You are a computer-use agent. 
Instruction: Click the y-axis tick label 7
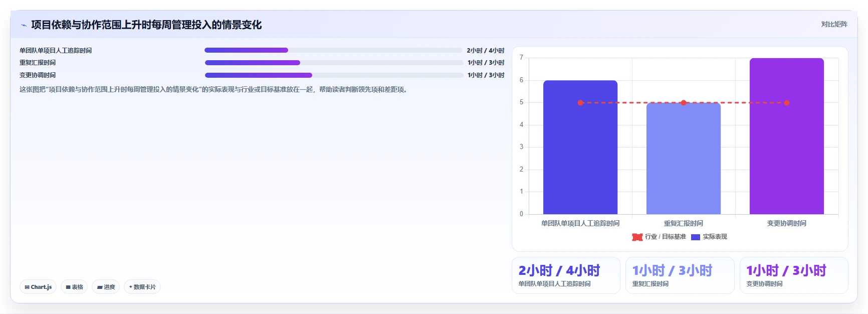(521, 58)
